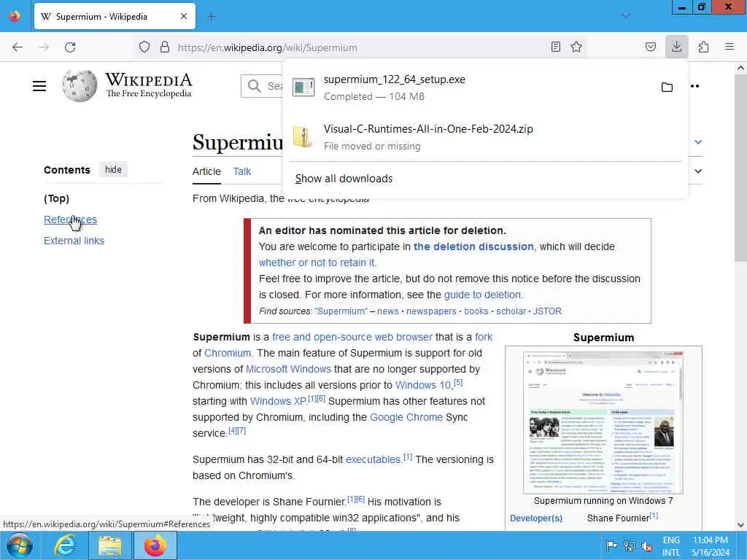Viewport: 747px width, 560px height.
Task: Find sources via scholar link
Action: pos(511,311)
